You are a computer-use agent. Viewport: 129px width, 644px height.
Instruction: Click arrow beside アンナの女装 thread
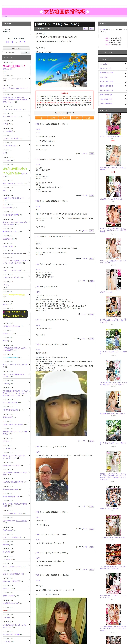click(29, 130)
